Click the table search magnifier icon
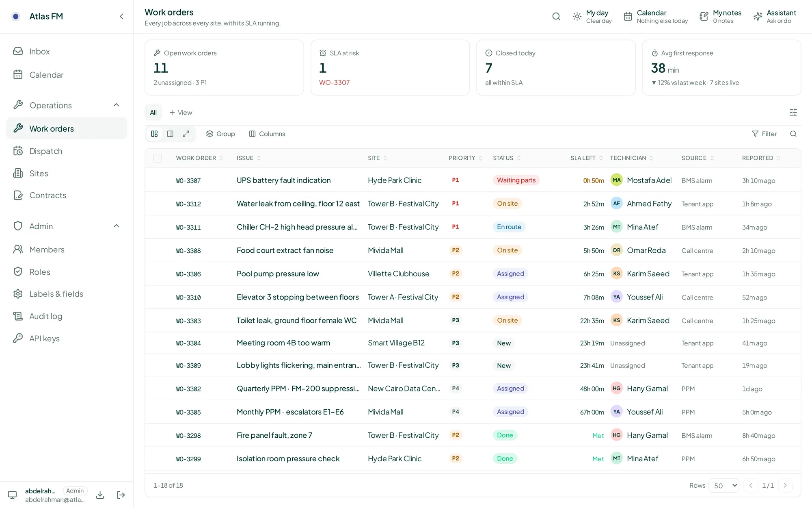 coord(793,134)
